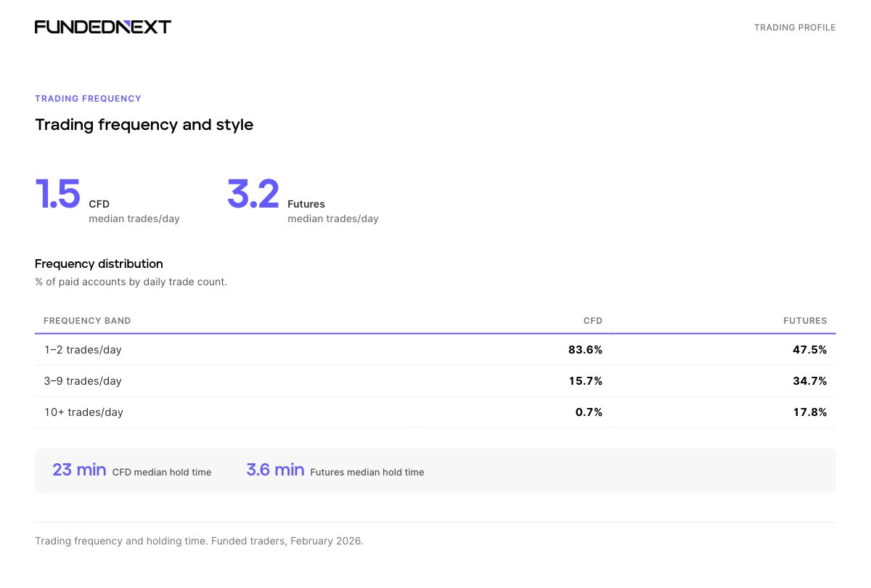
Task: Select the 10+ trades/day row label
Action: pyautogui.click(x=83, y=412)
